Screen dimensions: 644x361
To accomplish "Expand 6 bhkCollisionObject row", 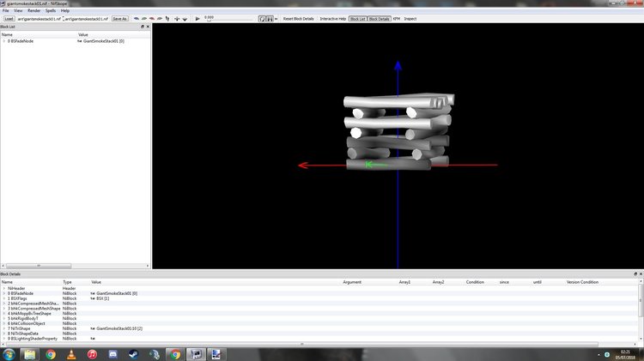I will click(4, 323).
